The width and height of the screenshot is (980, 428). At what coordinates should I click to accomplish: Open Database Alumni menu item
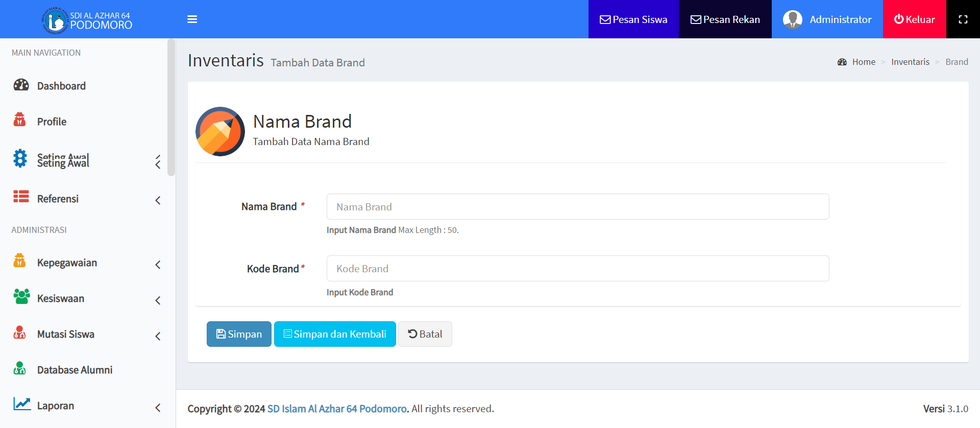point(75,370)
